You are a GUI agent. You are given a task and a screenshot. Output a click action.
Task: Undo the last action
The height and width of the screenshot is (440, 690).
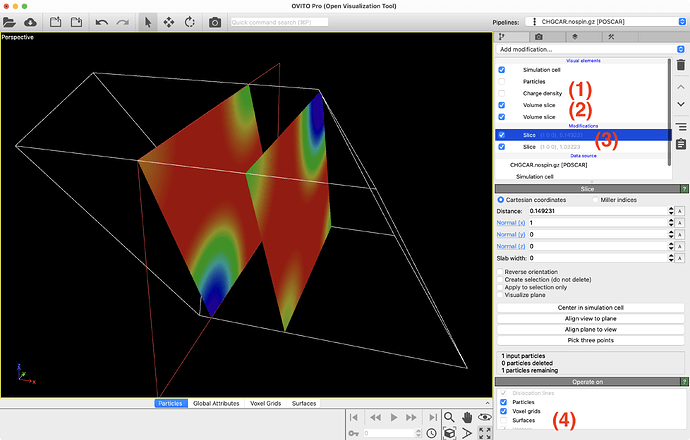102,22
